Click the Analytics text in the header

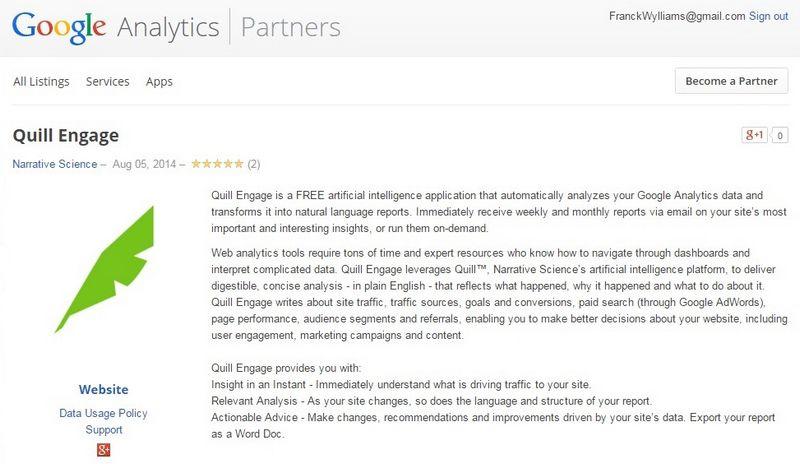167,27
